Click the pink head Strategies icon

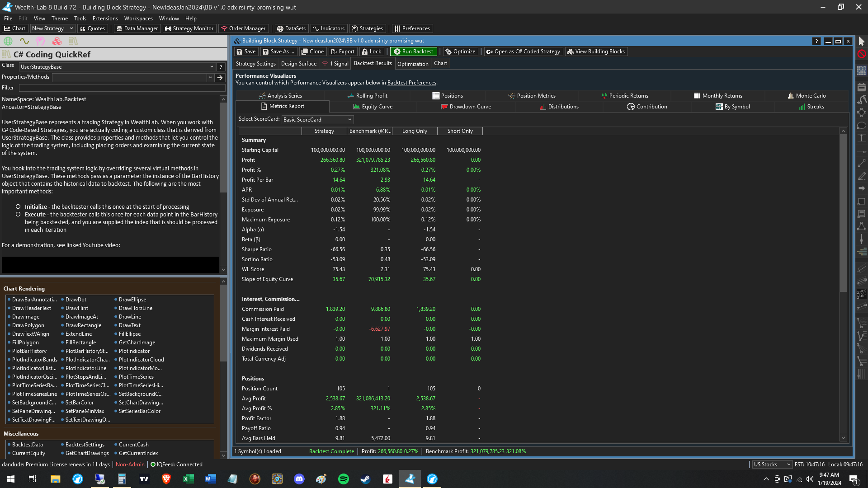(x=41, y=41)
